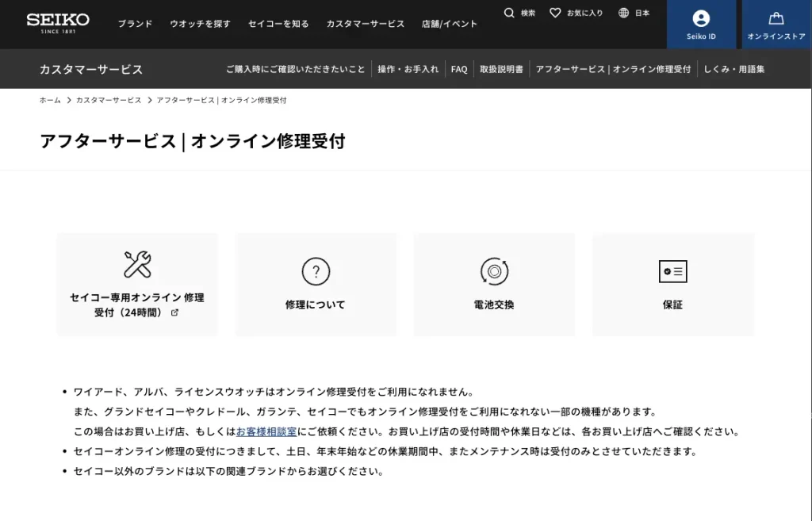Click the battery exchange circular icon
The height and width of the screenshot is (521, 812).
(494, 271)
